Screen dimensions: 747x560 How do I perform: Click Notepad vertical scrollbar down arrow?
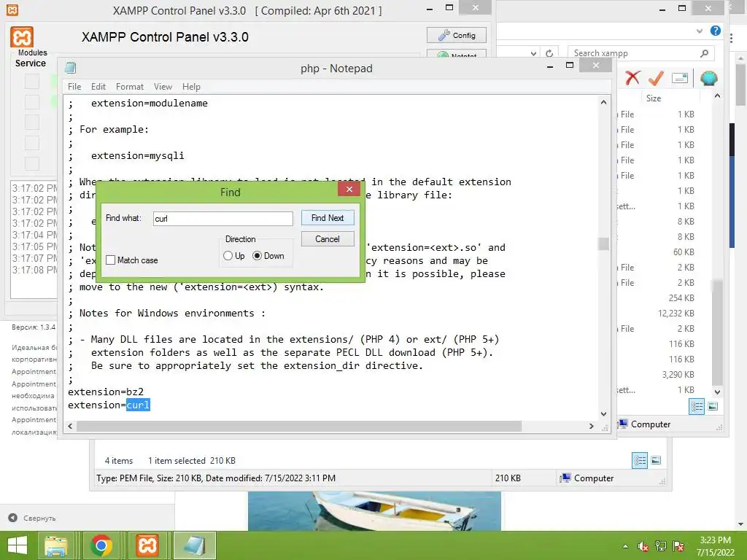(x=603, y=414)
